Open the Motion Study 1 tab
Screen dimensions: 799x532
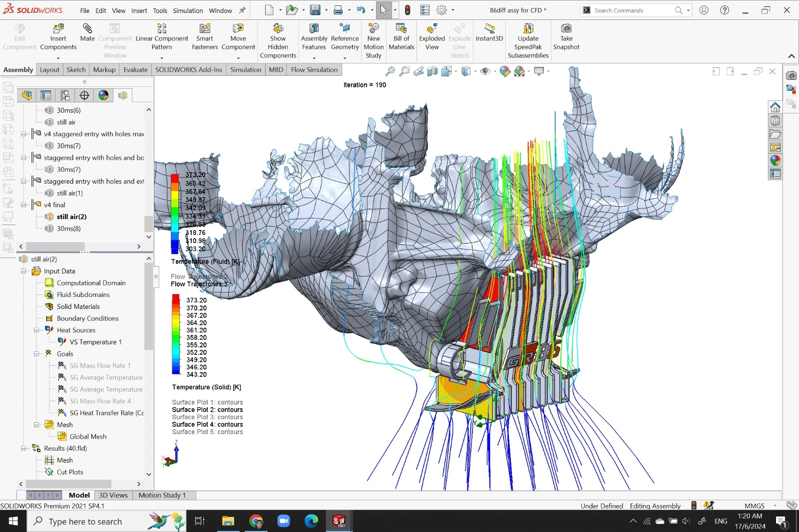(162, 495)
